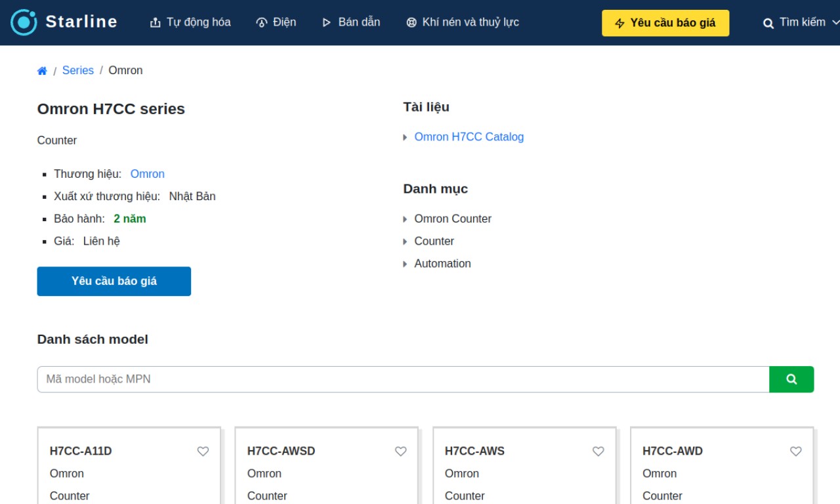
Task: Click the home icon in breadcrumb
Action: click(42, 71)
